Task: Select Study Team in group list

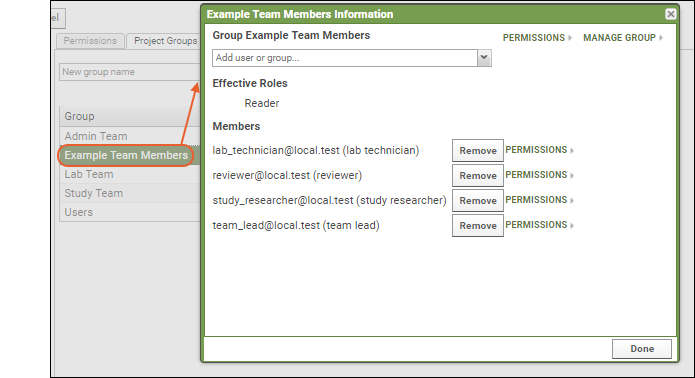Action: tap(130, 193)
